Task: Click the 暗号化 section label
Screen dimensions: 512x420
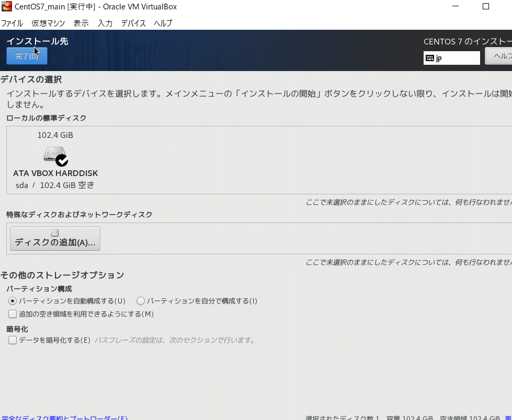Action: point(17,329)
